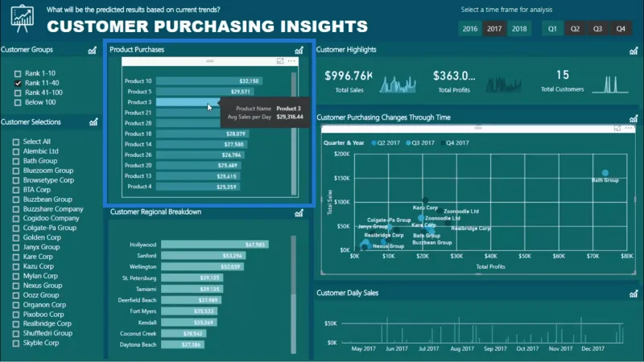
Task: Open more options on Product Purchases visual
Action: 291,61
